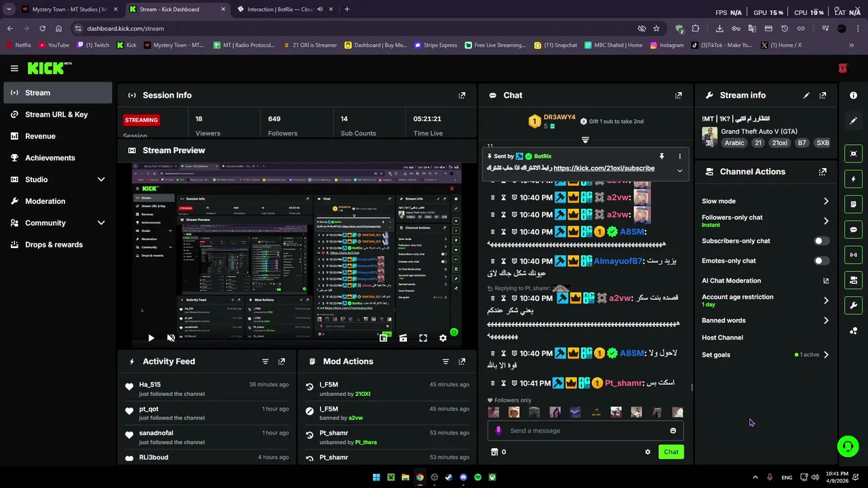Open Windows Start menu in the taskbar
Image resolution: width=868 pixels, height=488 pixels.
click(376, 477)
